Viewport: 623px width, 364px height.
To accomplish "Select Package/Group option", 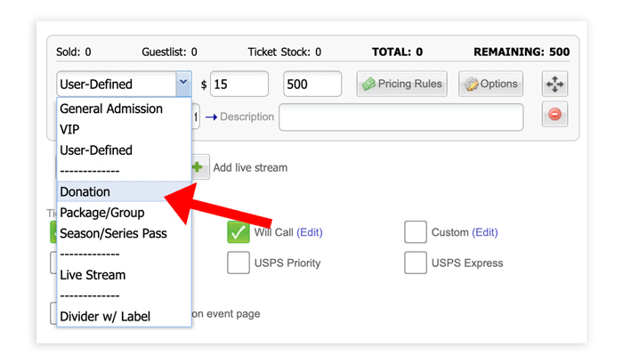I will 124,213.
